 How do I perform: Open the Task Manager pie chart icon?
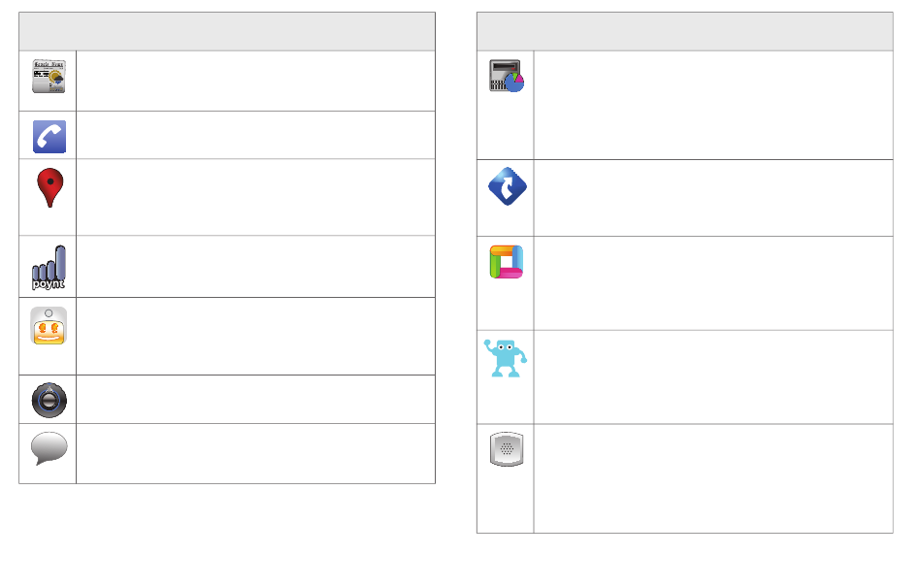[x=507, y=76]
